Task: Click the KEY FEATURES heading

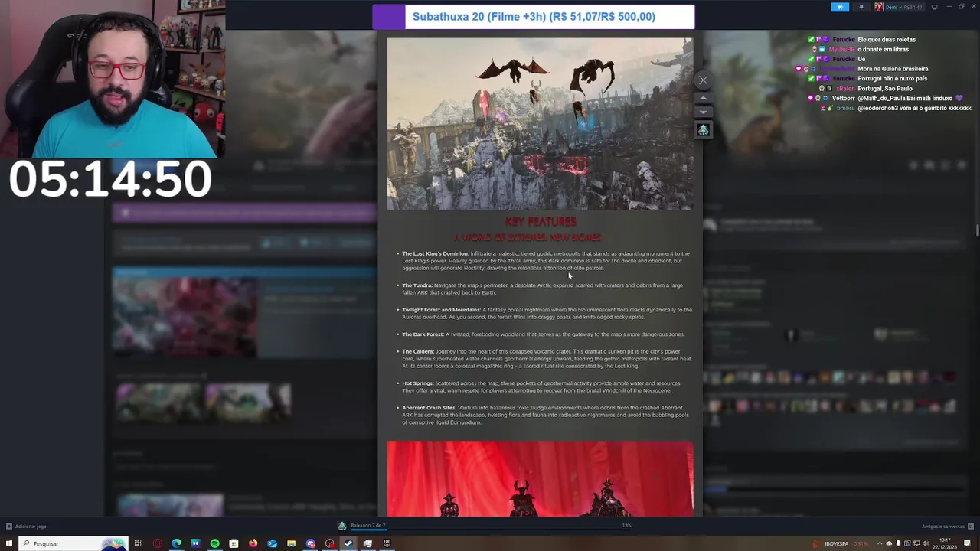Action: [541, 222]
